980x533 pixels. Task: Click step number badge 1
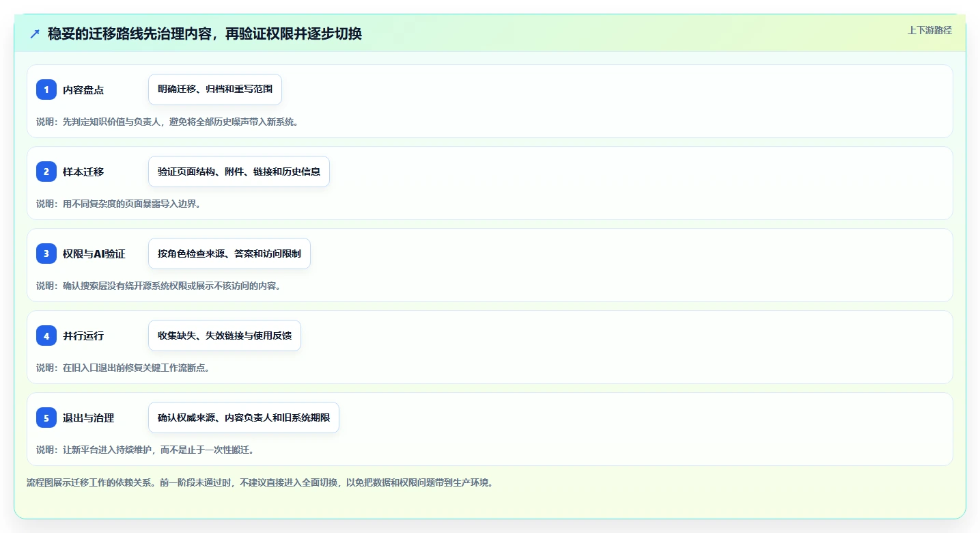[46, 90]
